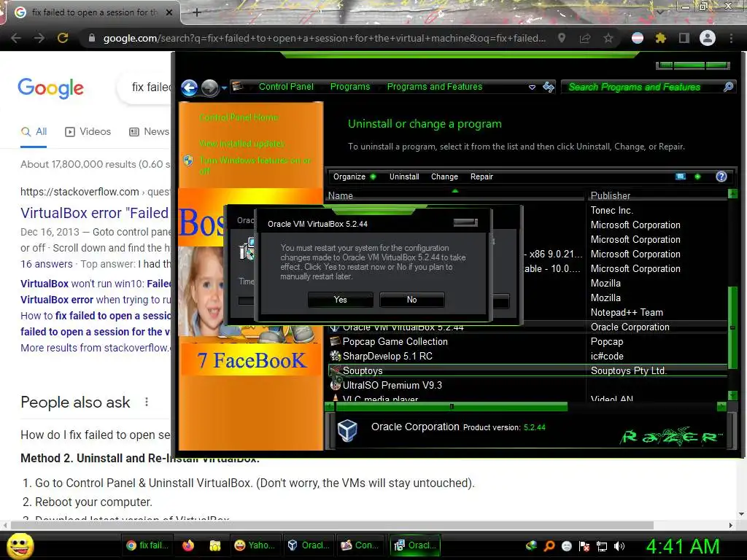The width and height of the screenshot is (747, 560).
Task: Click the Notepad++ Team publisher cell
Action: pos(627,312)
